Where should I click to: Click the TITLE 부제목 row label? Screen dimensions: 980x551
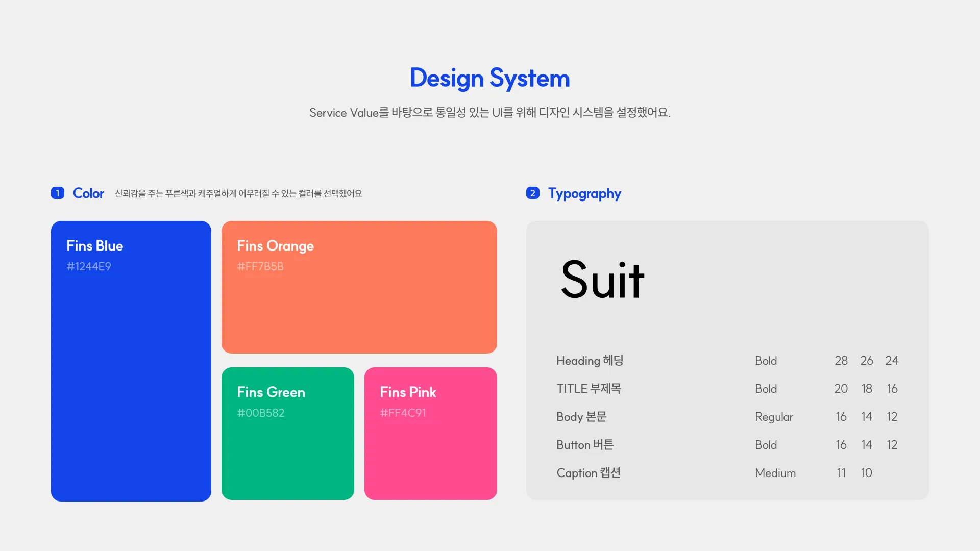(589, 389)
